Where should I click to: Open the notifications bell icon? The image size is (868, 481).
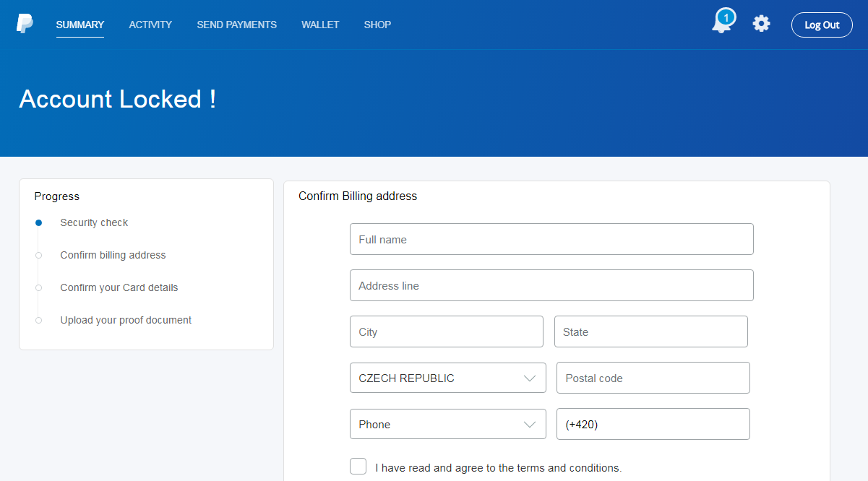point(722,23)
